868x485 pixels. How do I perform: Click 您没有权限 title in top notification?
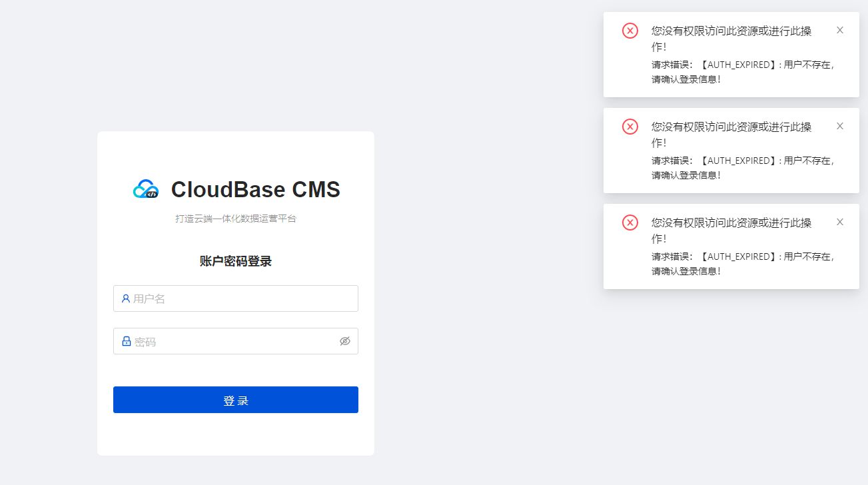click(x=731, y=39)
